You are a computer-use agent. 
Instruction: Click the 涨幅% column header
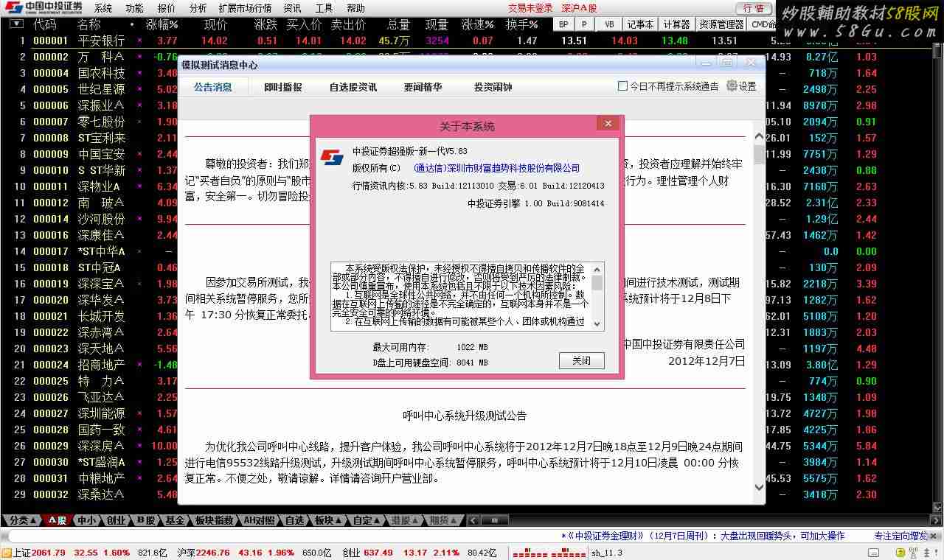pos(162,24)
